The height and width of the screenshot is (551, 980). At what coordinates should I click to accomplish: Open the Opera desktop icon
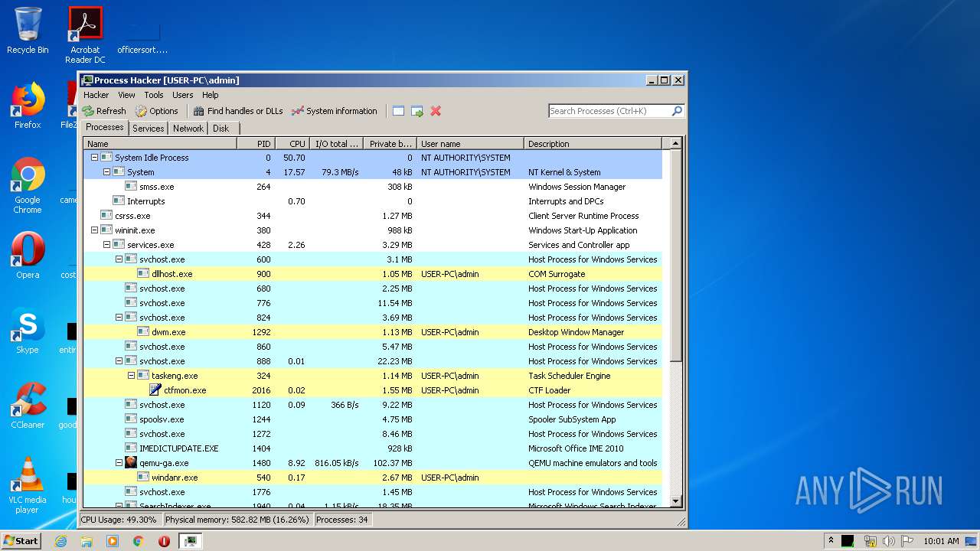tap(28, 256)
